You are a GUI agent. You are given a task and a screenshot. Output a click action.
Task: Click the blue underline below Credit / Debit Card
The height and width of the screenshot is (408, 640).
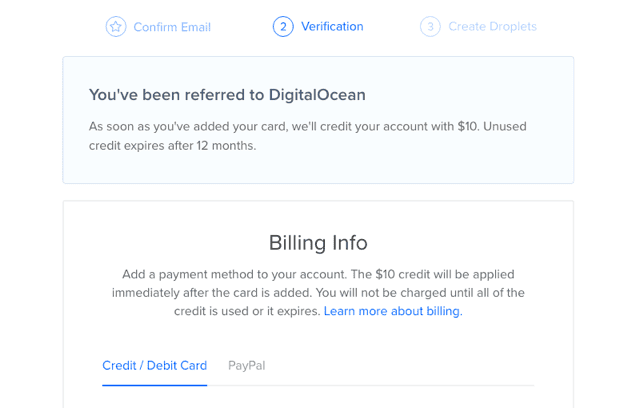pyautogui.click(x=154, y=385)
